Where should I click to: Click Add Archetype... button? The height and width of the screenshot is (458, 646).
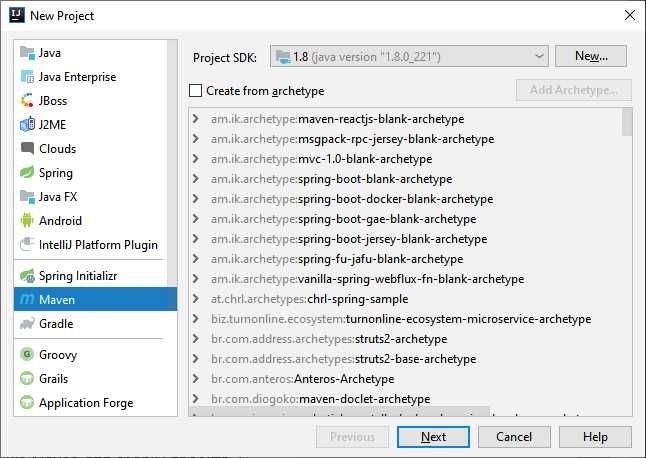pyautogui.click(x=573, y=90)
